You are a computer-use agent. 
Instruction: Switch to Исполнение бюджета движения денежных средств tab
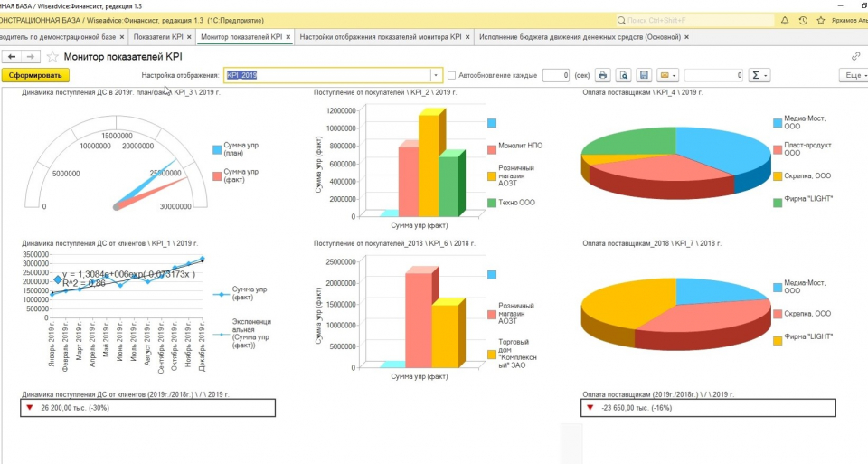coord(579,37)
